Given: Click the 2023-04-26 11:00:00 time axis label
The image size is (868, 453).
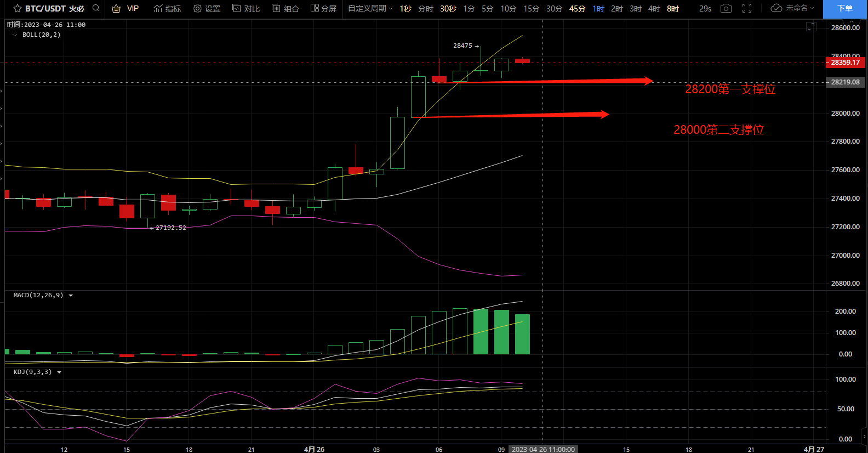Looking at the screenshot, I should [x=543, y=449].
